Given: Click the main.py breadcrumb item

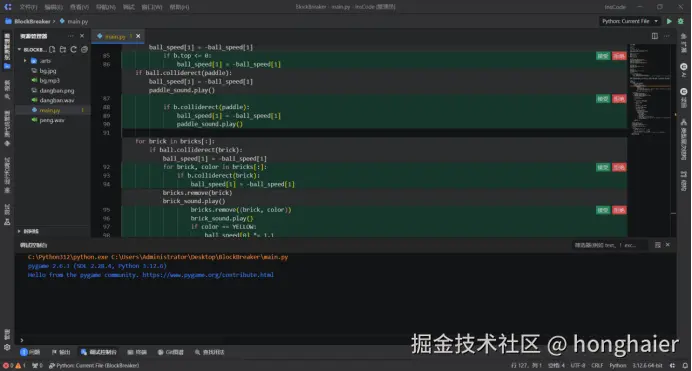Looking at the screenshot, I should (x=77, y=21).
